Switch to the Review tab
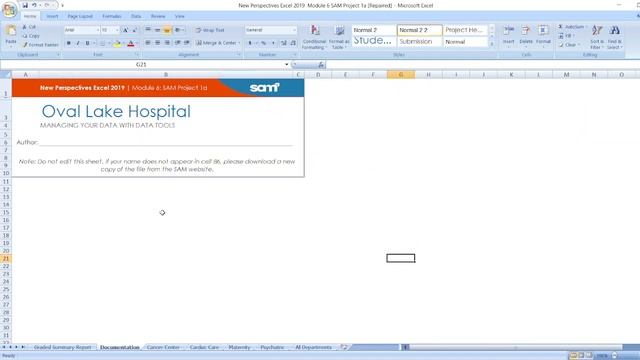 (x=158, y=16)
